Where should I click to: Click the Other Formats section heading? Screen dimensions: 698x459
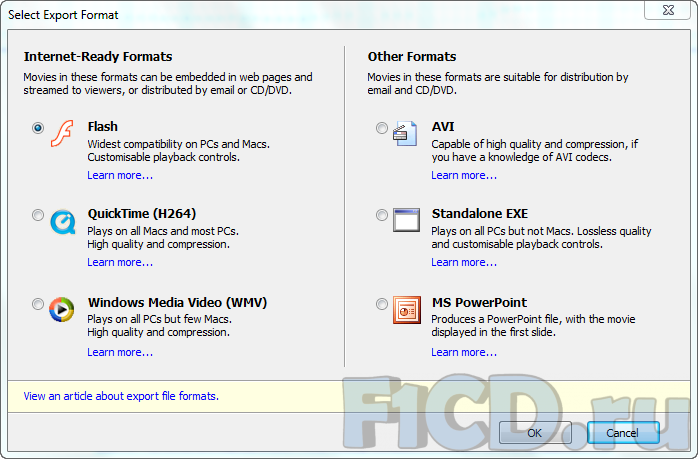pyautogui.click(x=412, y=57)
